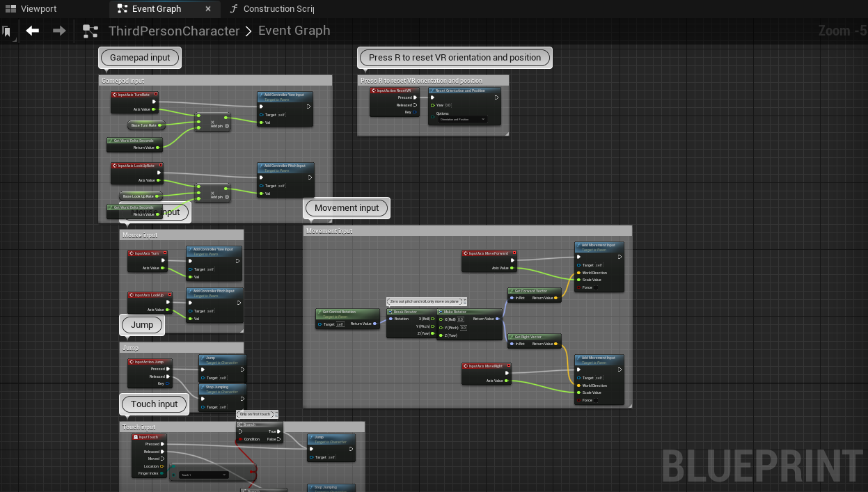Click the bookmarks icon beside the back arrow
868x492 pixels.
tap(7, 31)
